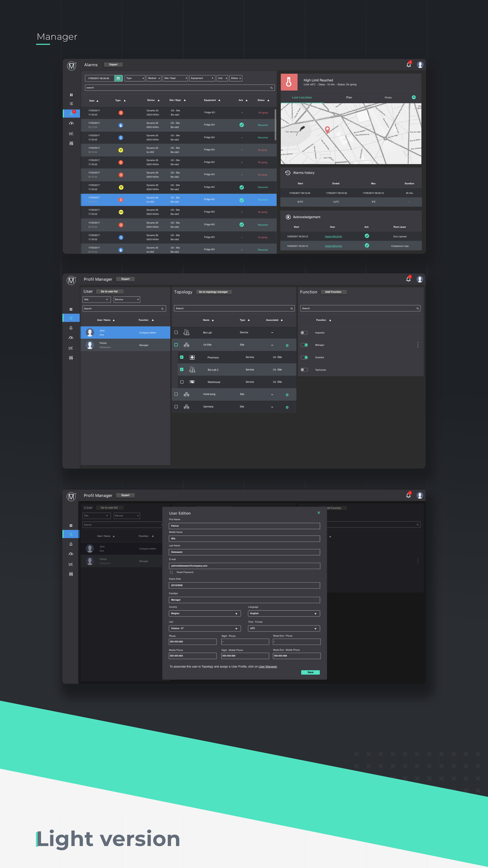Check the Honk-kong site checkbox
The width and height of the screenshot is (488, 868).
pos(176,394)
